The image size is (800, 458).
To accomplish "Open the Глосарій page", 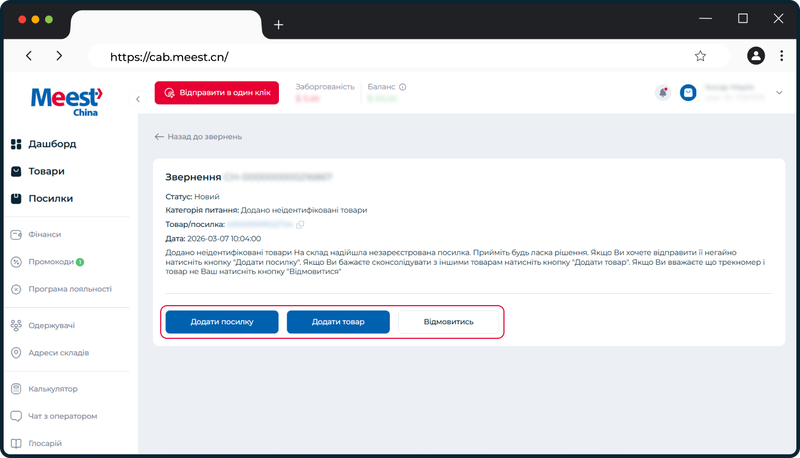I will point(45,443).
